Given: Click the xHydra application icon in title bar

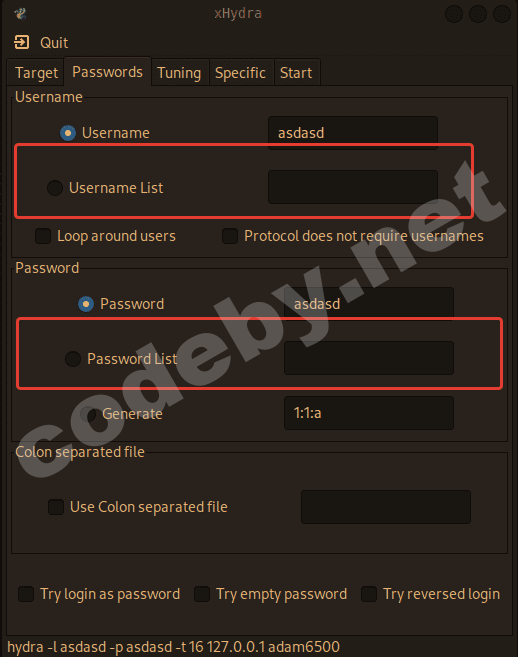Looking at the screenshot, I should pos(20,13).
